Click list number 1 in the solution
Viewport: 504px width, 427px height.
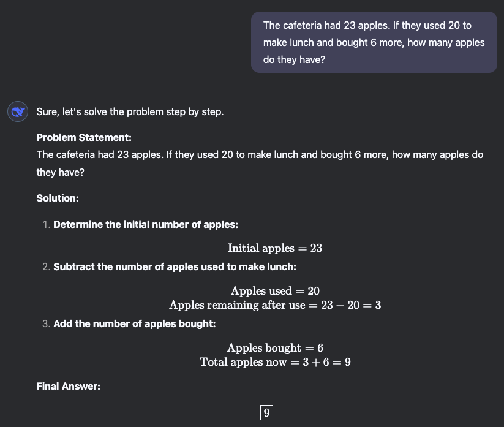click(47, 224)
